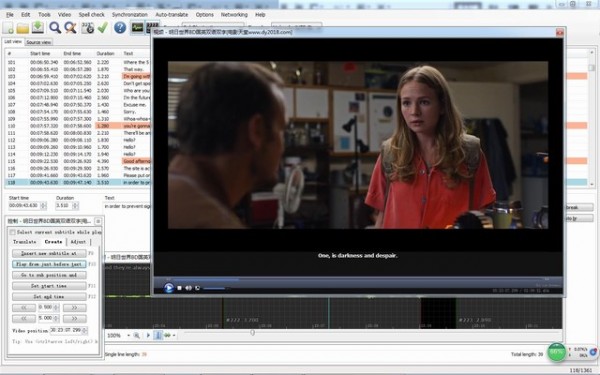The image size is (600, 375).
Task: Open the Find magnifier tool
Action: click(x=55, y=28)
